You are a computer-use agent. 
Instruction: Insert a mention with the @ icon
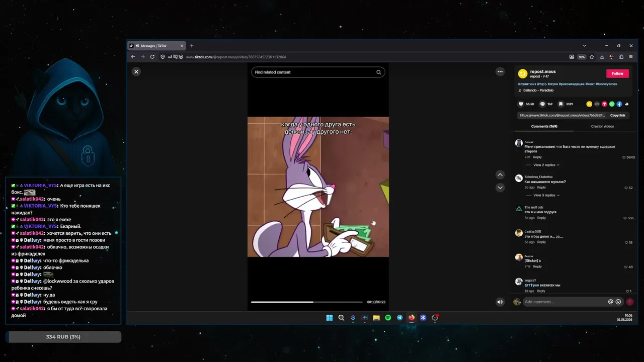611,302
